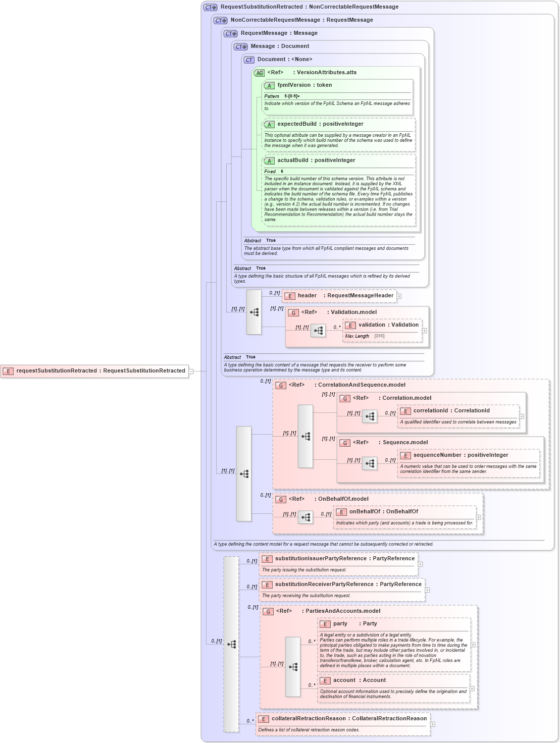560x743 pixels.
Task: Click the E icon of correlationId element
Action: tap(405, 411)
